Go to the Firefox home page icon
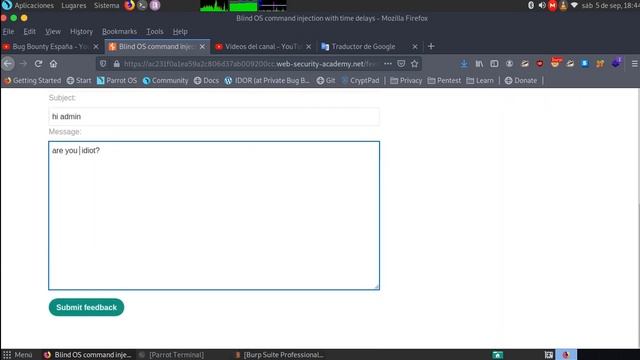Screen dimensions: 640x360 [x=53, y=64]
